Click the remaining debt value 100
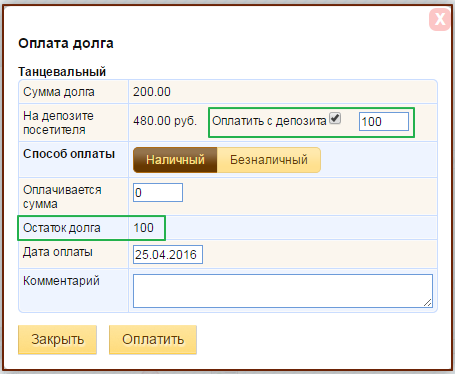Viewport: 455px width, 374px height. [x=144, y=228]
